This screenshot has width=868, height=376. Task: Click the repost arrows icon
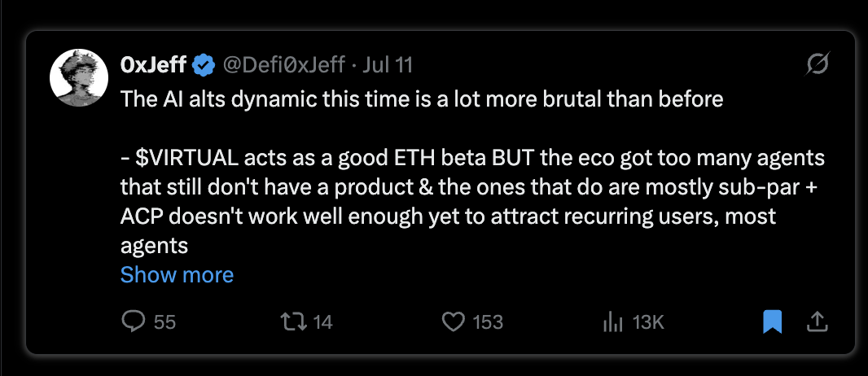[x=293, y=321]
